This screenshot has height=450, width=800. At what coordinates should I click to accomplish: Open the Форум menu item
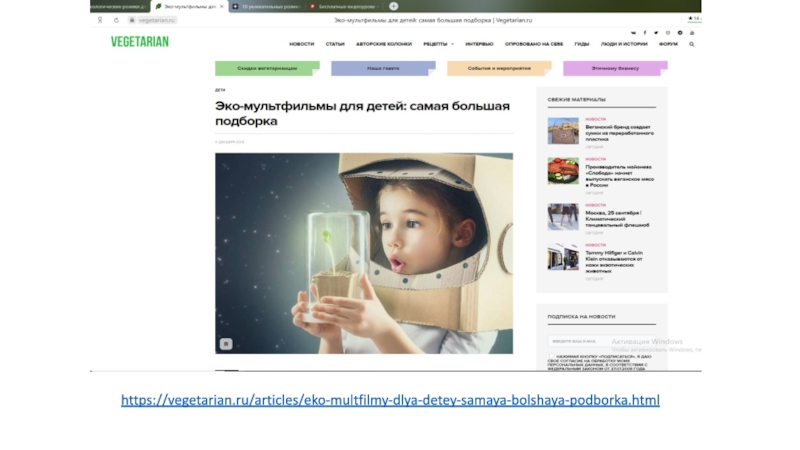[668, 44]
